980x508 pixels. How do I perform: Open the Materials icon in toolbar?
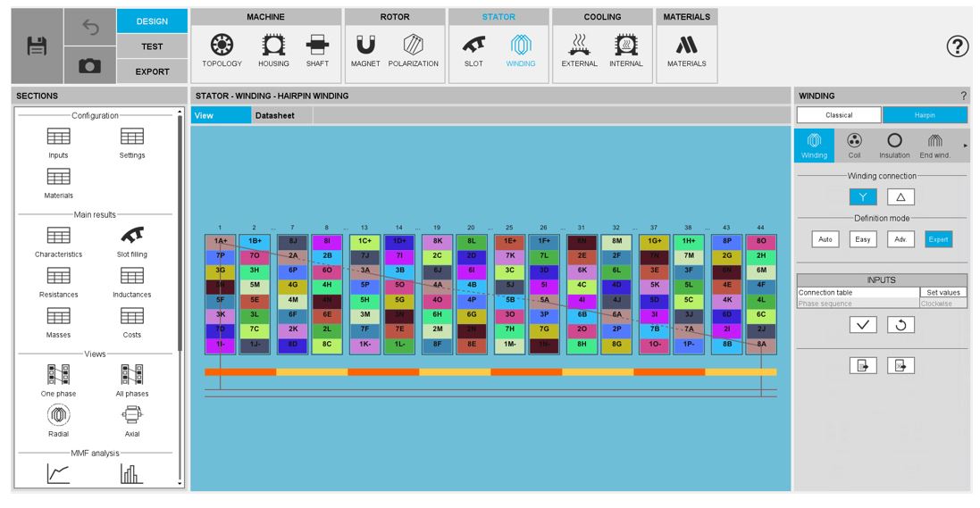coord(687,51)
